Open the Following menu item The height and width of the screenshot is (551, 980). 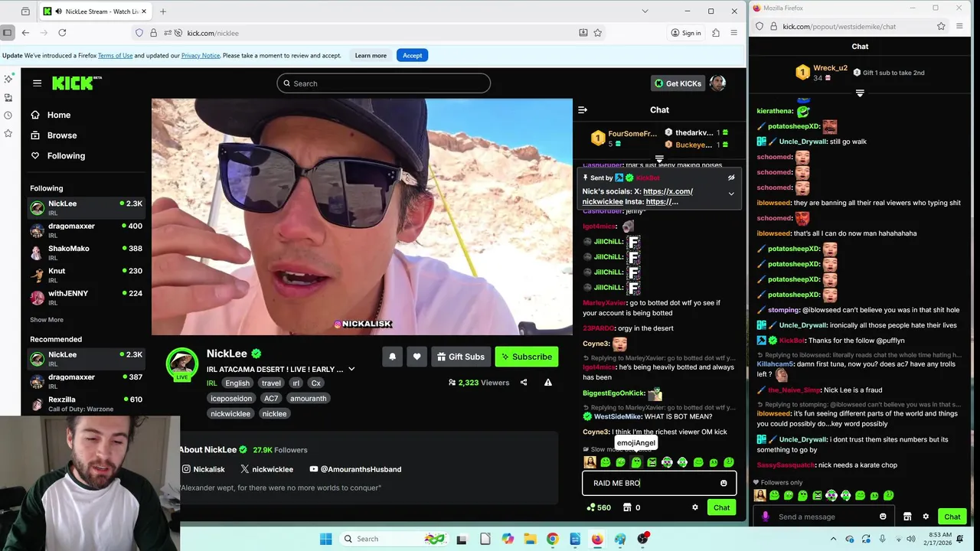point(66,155)
